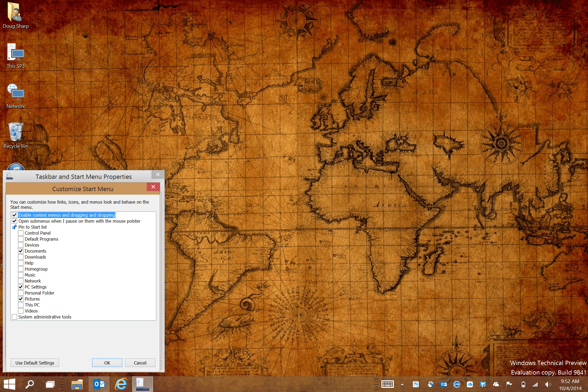This screenshot has height=392, width=588.
Task: Select the Doug Sharp desktop folder
Action: (x=16, y=16)
